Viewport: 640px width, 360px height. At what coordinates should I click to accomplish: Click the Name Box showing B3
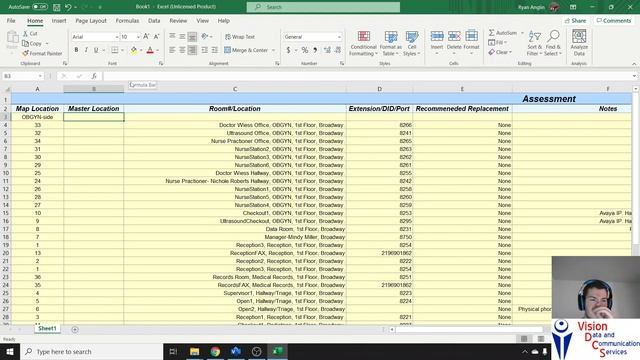click(x=22, y=76)
